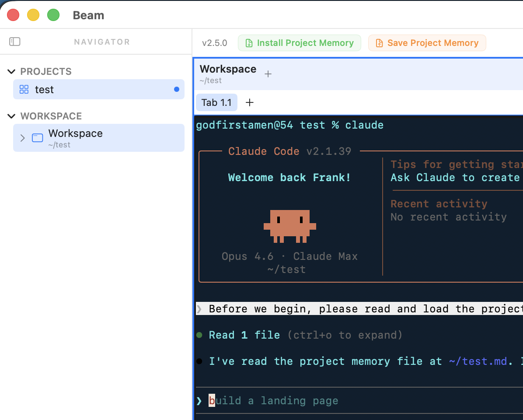Click the Claude Code pixel mascot
This screenshot has width=523, height=420.
pyautogui.click(x=289, y=226)
